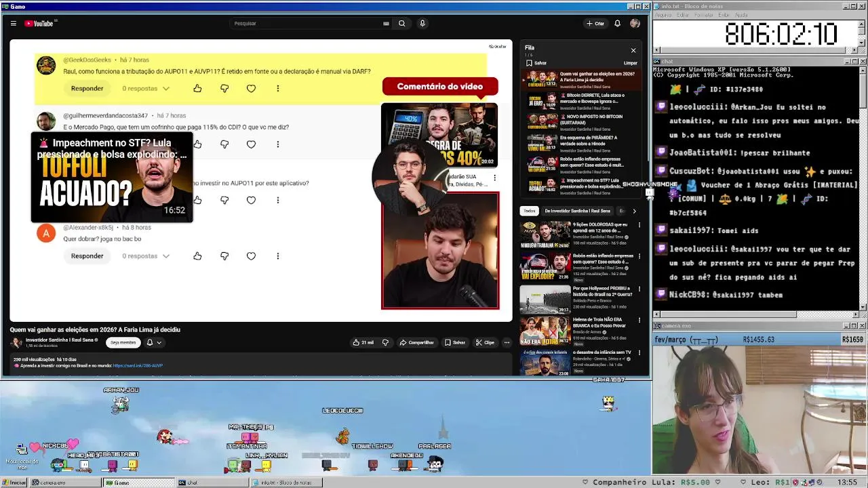Open the sard.ink link in description
This screenshot has height=488, width=868.
(x=138, y=365)
